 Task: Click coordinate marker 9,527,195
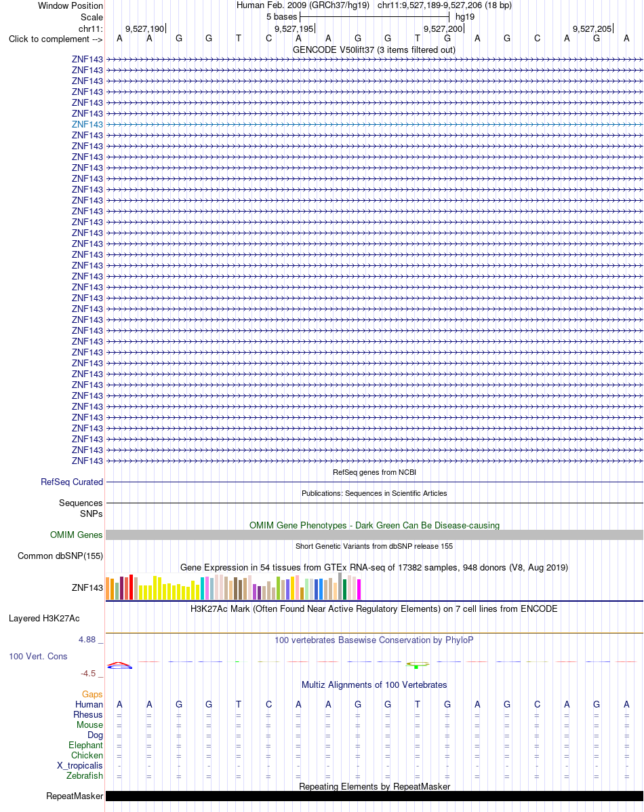(x=294, y=29)
